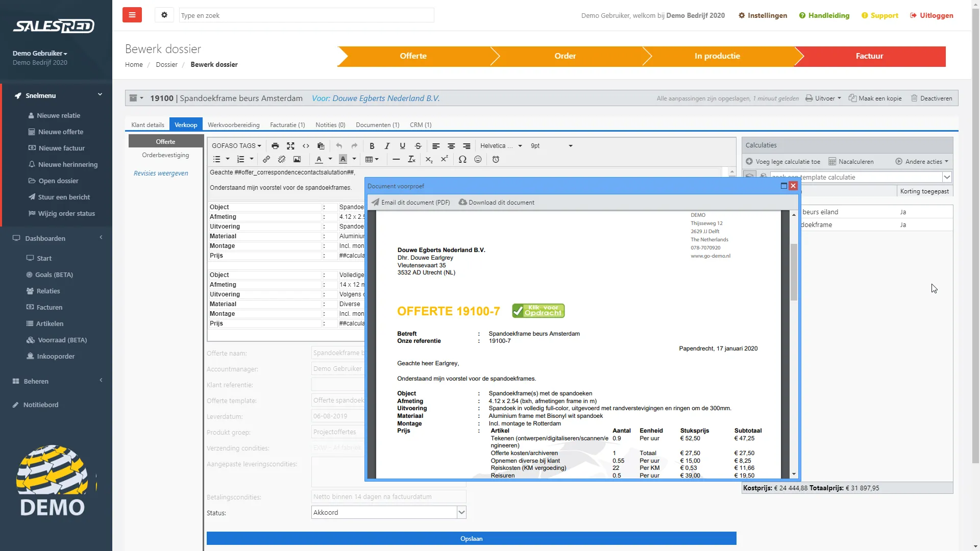Open the CRM (1) tab

click(x=421, y=125)
